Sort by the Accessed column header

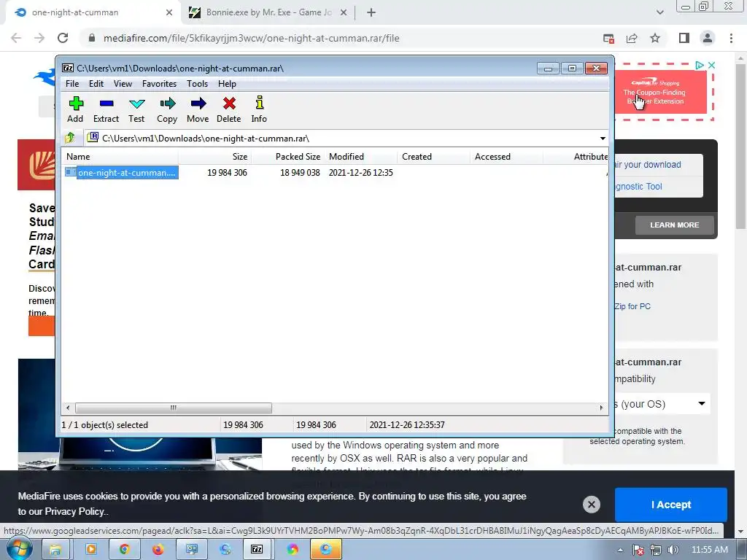[506, 157]
